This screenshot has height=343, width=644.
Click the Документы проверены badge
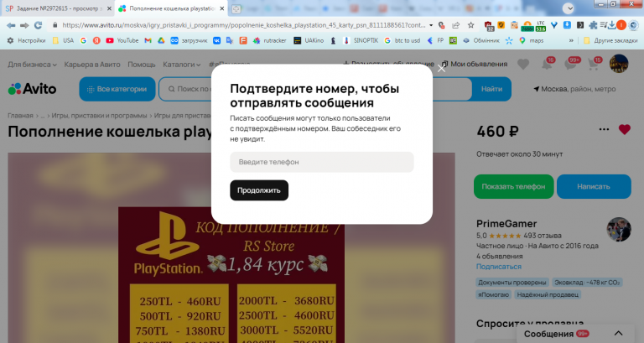click(512, 283)
